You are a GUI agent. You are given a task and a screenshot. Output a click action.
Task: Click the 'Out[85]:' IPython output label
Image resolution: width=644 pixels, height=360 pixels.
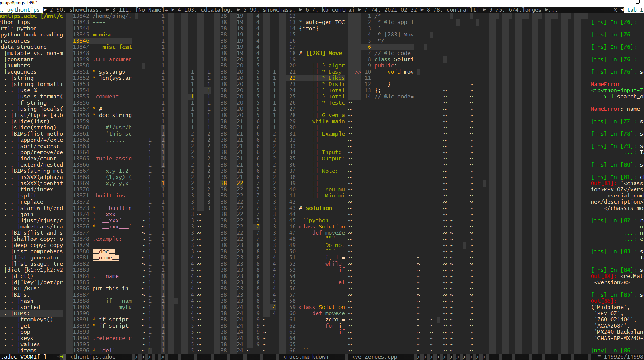pos(604,301)
